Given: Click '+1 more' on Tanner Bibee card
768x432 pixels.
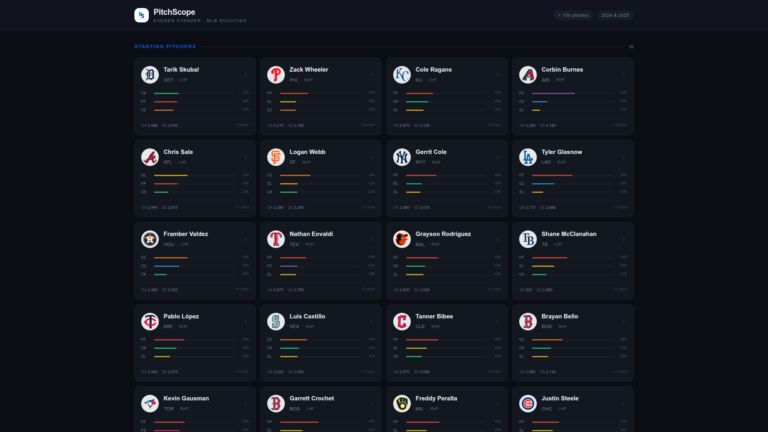Looking at the screenshot, I should tap(494, 371).
